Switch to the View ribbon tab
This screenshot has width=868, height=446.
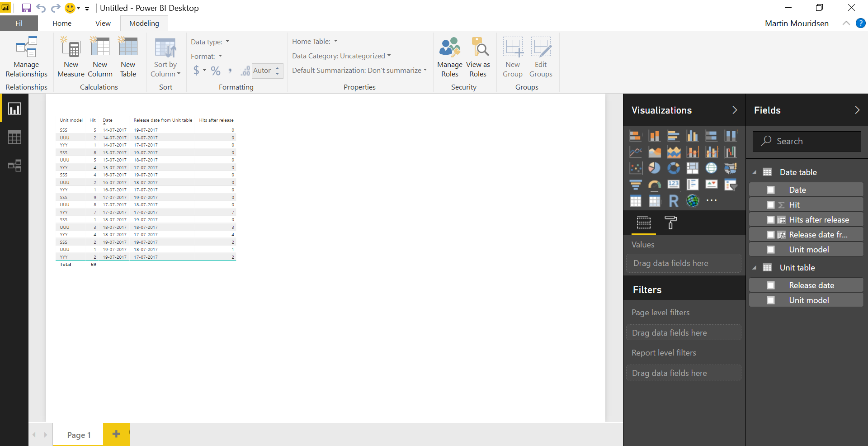coord(103,23)
